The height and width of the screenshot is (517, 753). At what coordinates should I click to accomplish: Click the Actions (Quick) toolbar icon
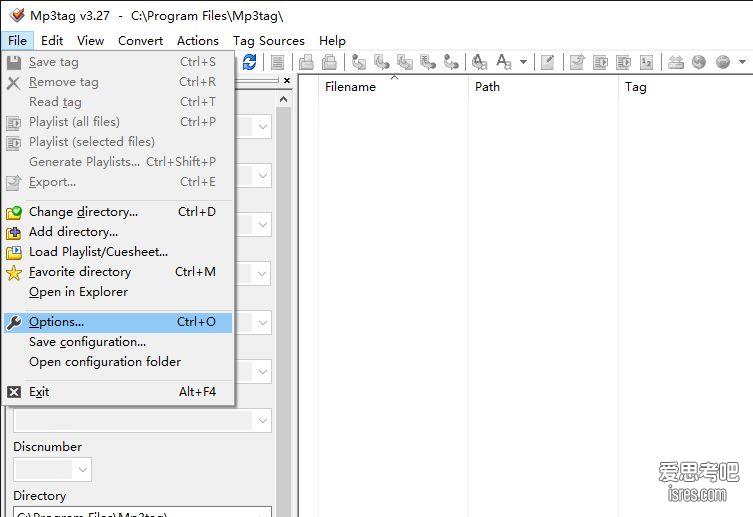click(x=504, y=62)
